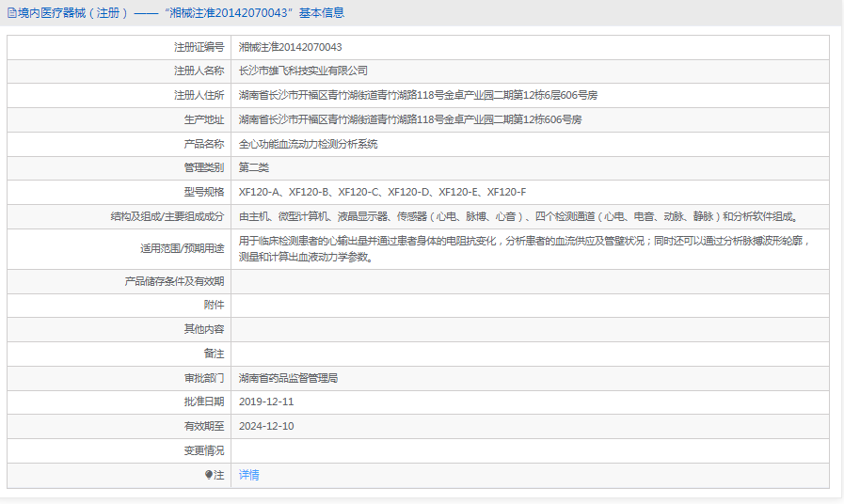Screen dimensions: 844x504
Task: Click the structure description starting 由主机
Action: tap(519, 217)
